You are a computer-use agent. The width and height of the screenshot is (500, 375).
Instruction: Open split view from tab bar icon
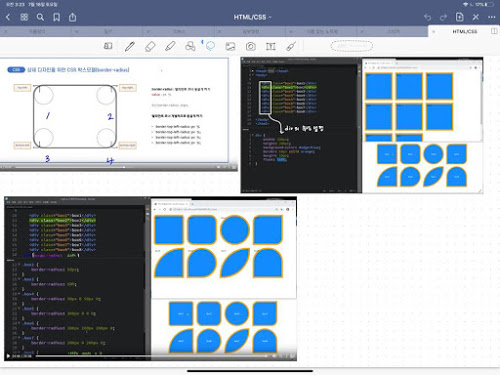[x=494, y=31]
